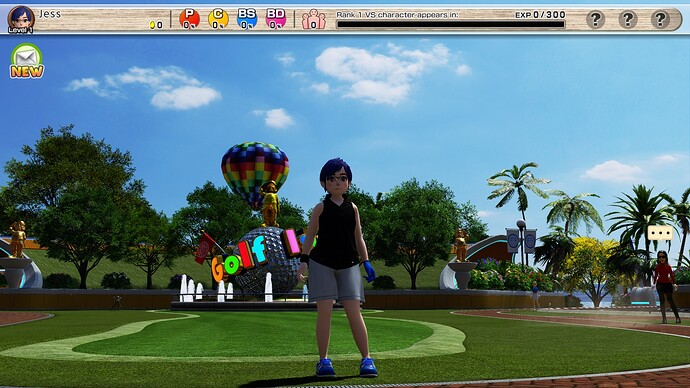Click the player name Jess
The image size is (690, 388).
pyautogui.click(x=50, y=14)
